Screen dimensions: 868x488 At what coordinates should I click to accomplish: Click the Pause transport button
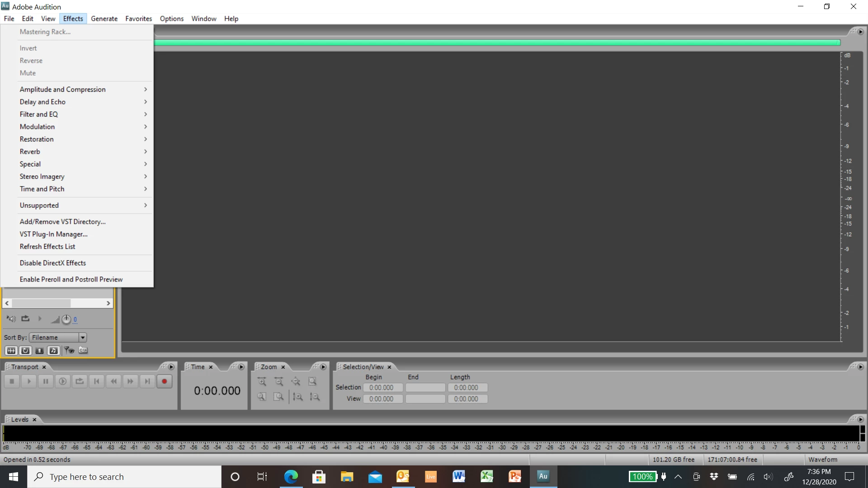tap(46, 381)
